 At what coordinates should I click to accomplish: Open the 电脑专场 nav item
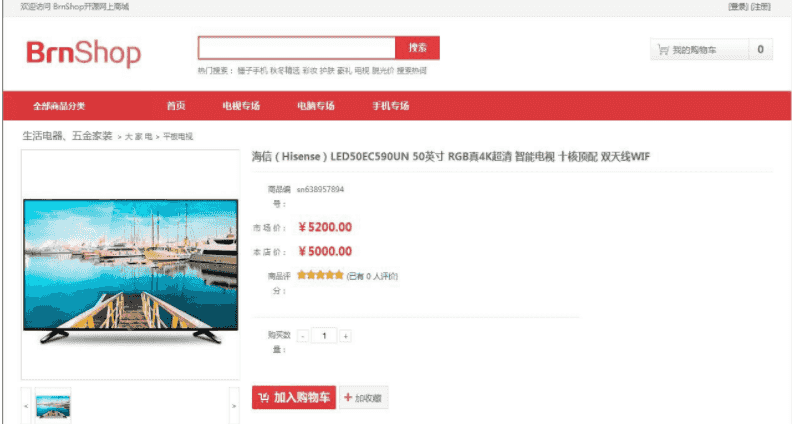316,106
